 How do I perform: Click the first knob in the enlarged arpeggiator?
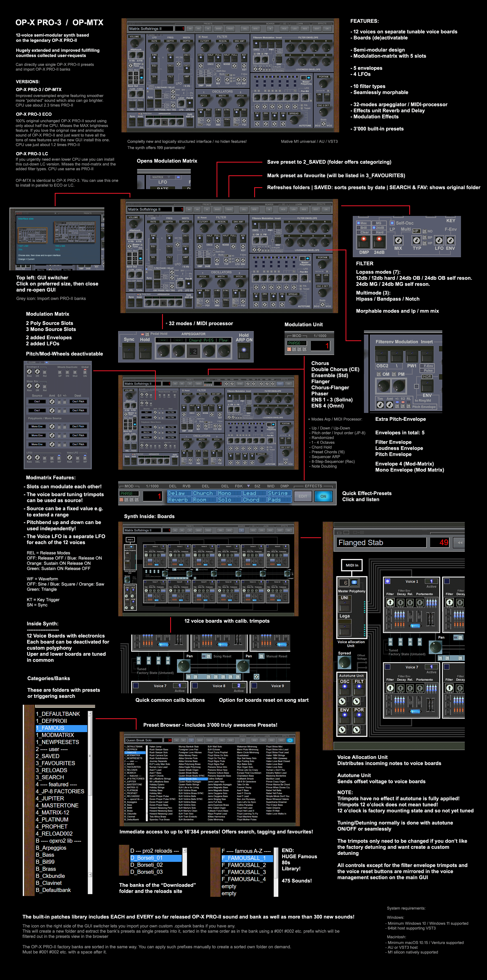(163, 351)
